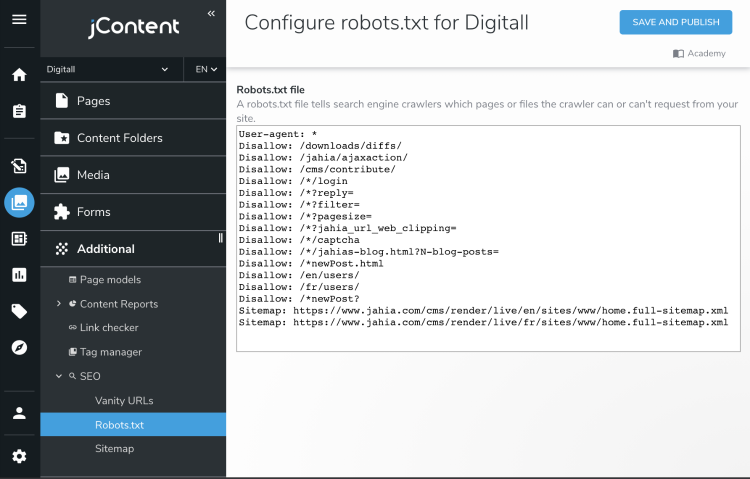Viewport: 750px width, 479px height.
Task: Open the hamburger navigation menu
Action: point(19,19)
